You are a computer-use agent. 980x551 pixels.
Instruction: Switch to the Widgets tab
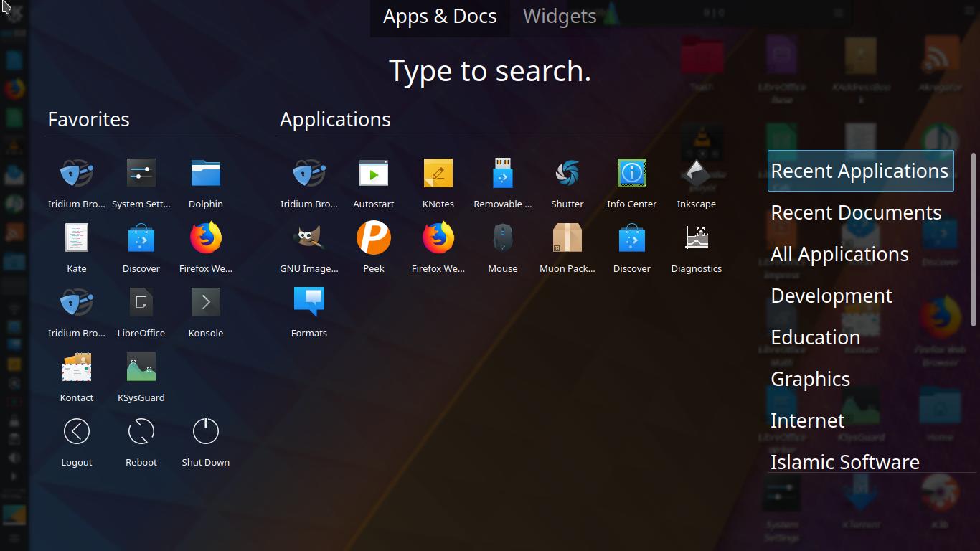pos(559,16)
